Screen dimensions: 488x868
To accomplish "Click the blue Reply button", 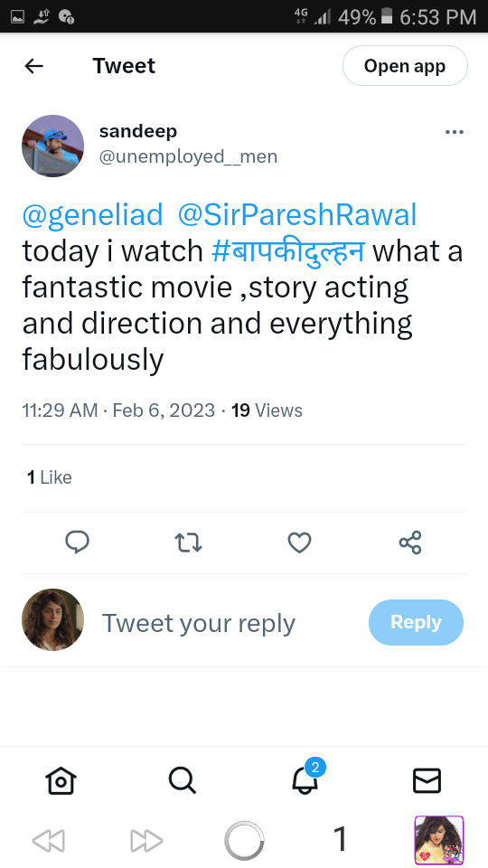I will (416, 622).
